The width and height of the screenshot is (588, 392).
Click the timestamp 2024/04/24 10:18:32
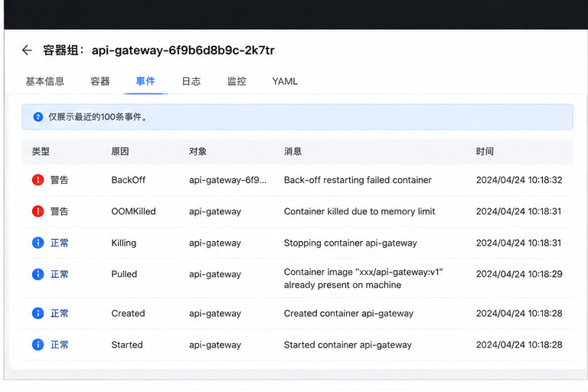point(519,180)
